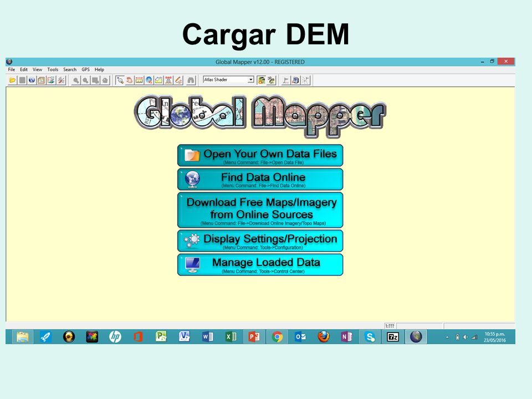This screenshot has width=532, height=399.
Task: Open the File menu
Action: click(12, 70)
